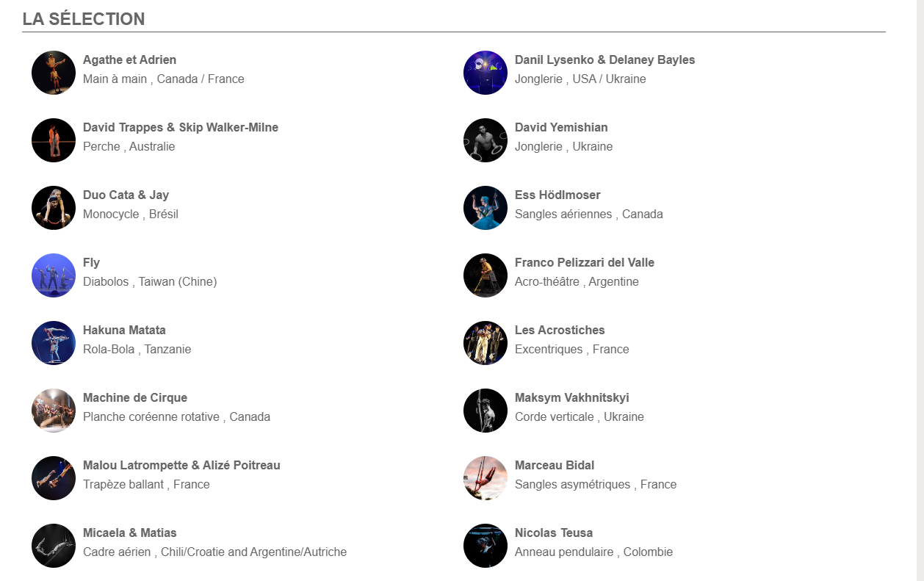Open David Trappes & Skip Walker-Milne link
Image resolution: width=924 pixels, height=581 pixels.
pos(181,127)
